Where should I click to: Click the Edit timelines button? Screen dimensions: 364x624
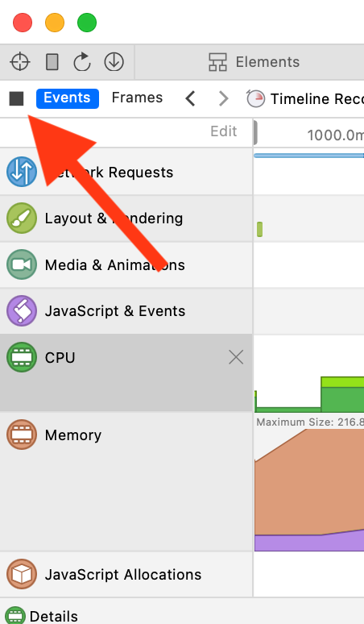tap(224, 131)
